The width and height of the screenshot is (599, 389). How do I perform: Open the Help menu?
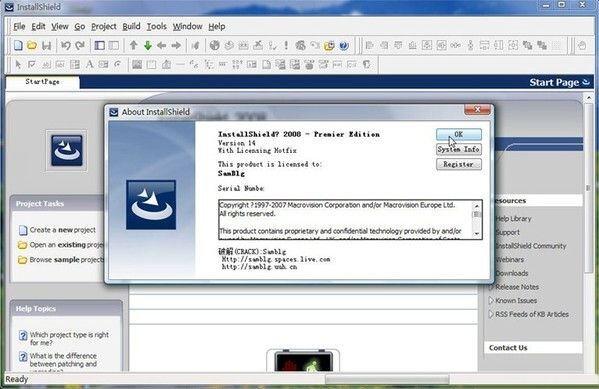(217, 26)
